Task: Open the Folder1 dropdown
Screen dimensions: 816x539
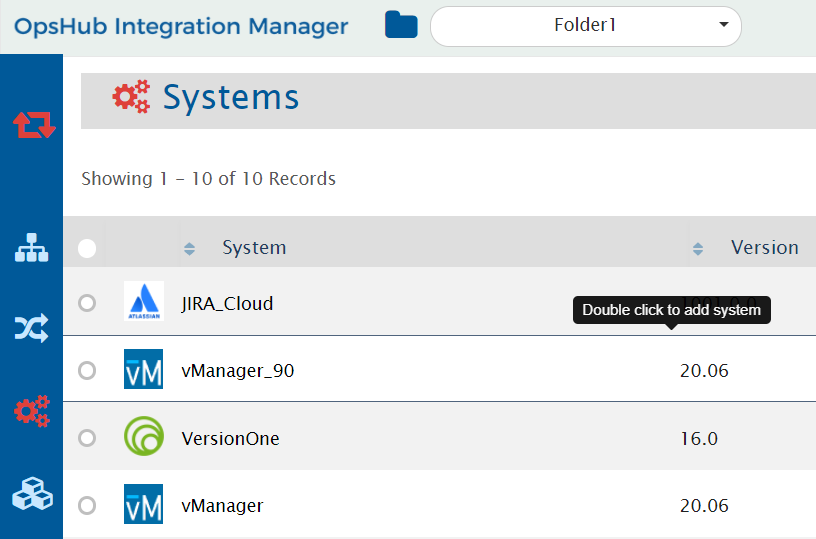Action: click(586, 26)
